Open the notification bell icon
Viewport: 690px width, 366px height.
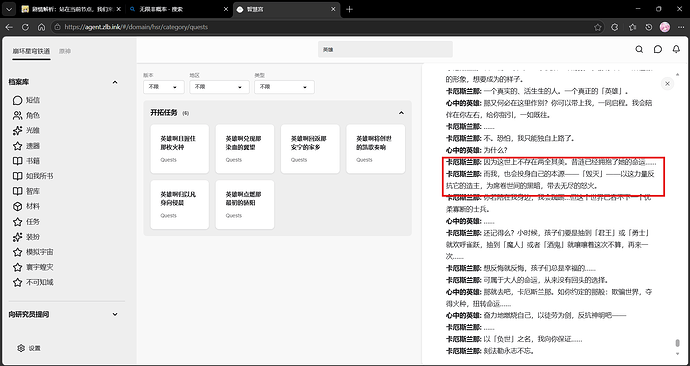pos(676,49)
